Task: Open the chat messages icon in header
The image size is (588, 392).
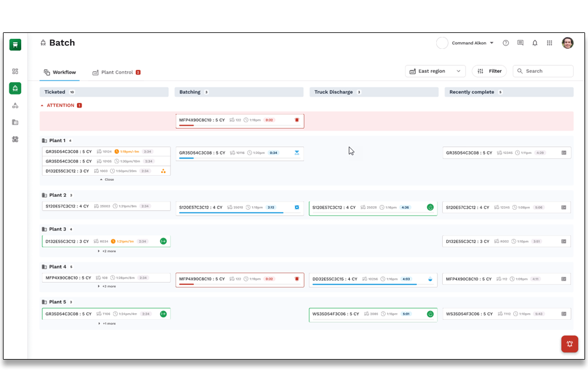Action: coord(520,43)
